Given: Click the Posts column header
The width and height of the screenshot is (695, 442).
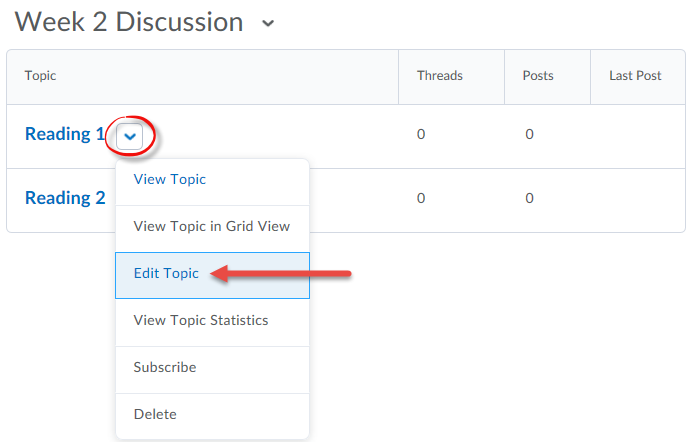Looking at the screenshot, I should 538,76.
